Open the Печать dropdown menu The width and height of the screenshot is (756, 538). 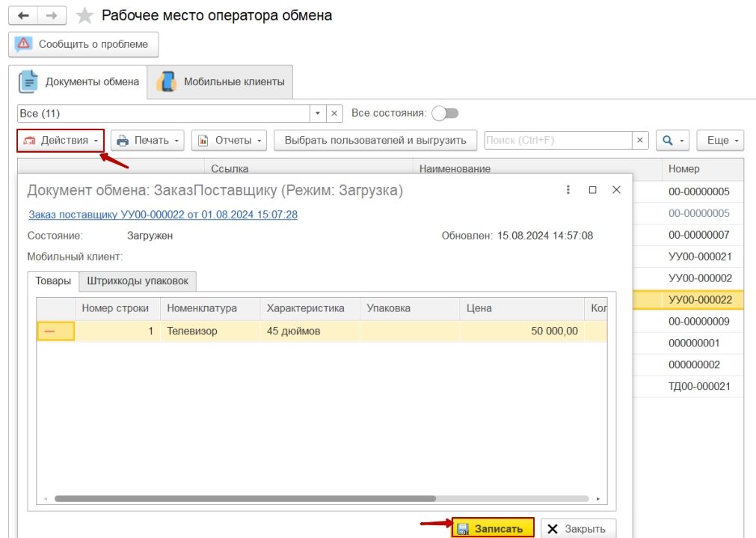pyautogui.click(x=147, y=140)
